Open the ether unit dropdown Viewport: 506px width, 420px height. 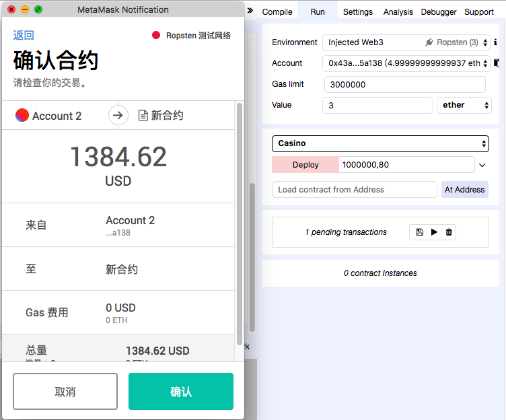tap(464, 105)
